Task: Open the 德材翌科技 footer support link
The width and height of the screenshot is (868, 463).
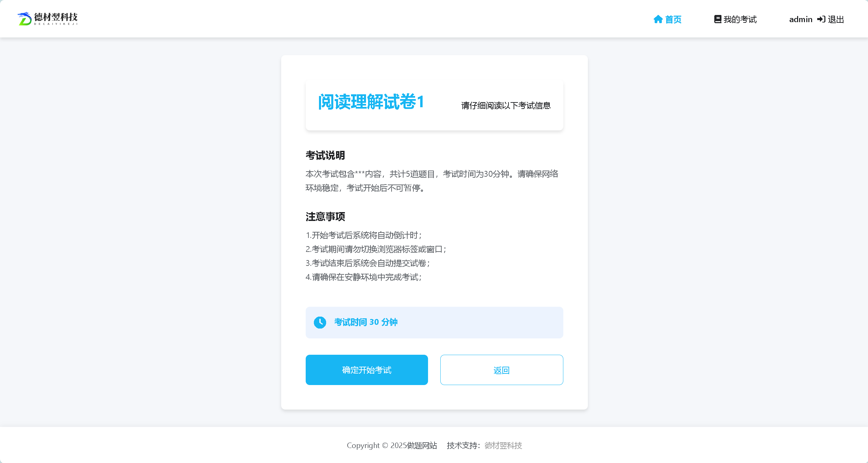Action: (503, 445)
